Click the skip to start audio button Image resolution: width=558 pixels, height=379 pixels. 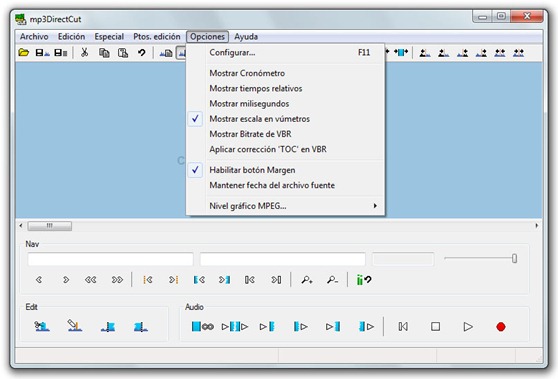[403, 326]
